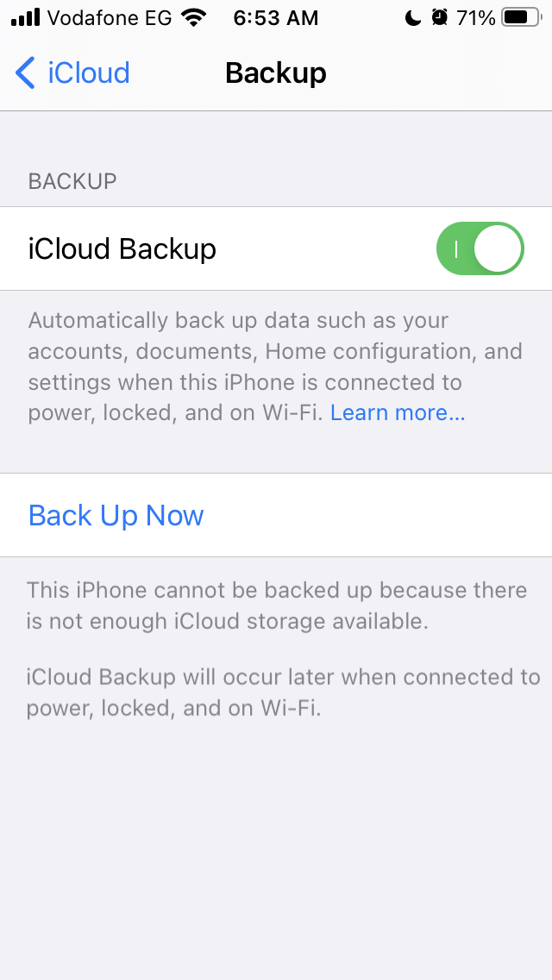Tap the not enough iCloud storage message
The width and height of the screenshot is (552, 980).
click(x=277, y=605)
